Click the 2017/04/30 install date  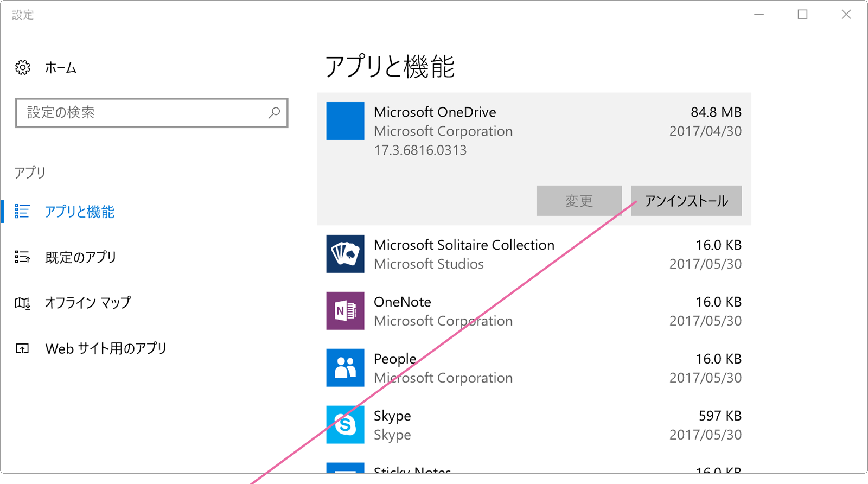[705, 131]
